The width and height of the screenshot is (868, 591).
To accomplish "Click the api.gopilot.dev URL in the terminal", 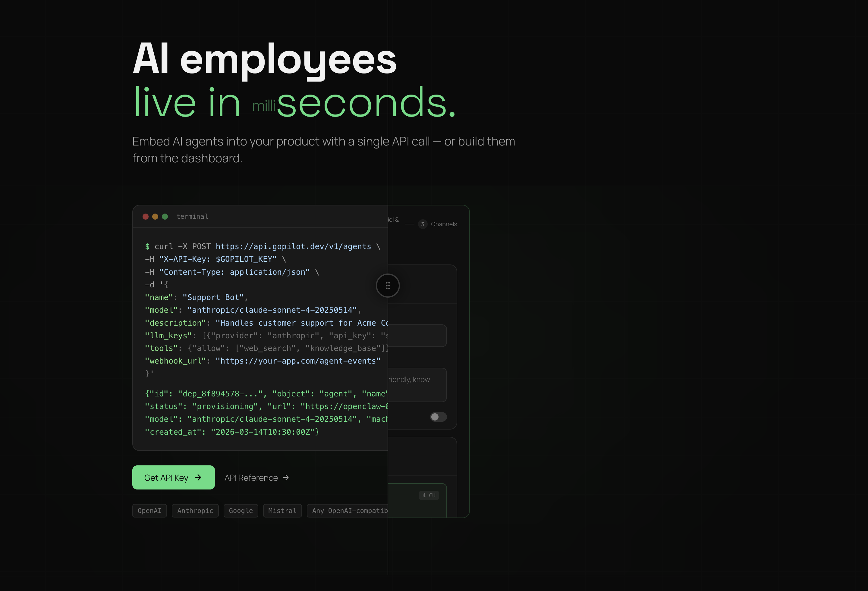I will click(x=293, y=246).
